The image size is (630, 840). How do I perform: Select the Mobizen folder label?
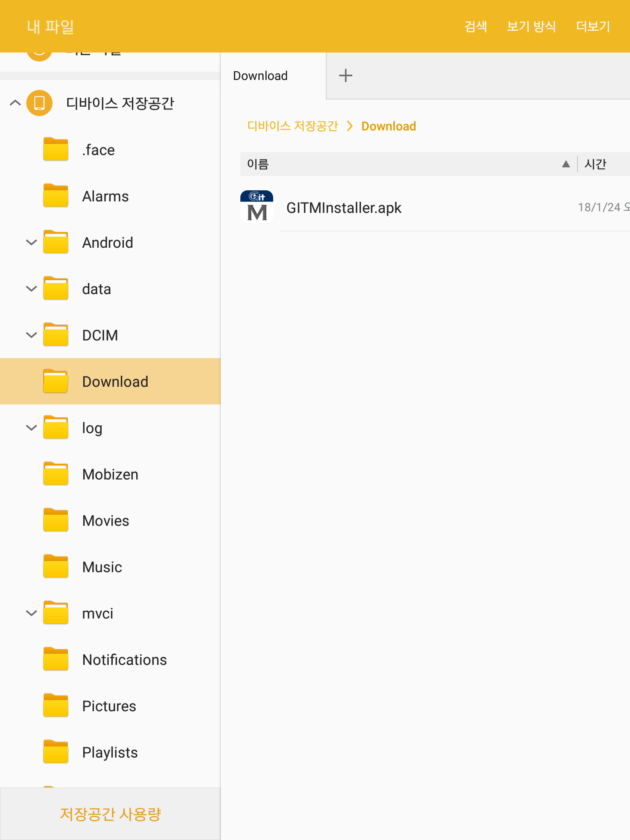click(110, 475)
